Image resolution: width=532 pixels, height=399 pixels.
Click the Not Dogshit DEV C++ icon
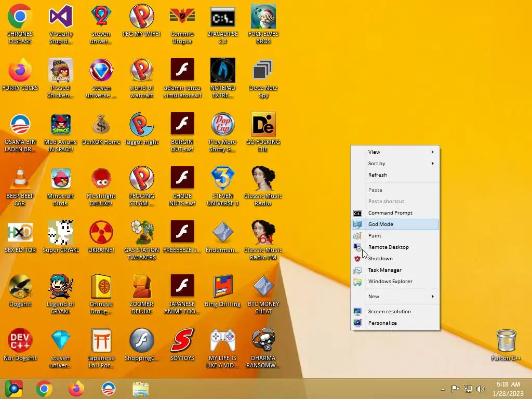point(20,345)
